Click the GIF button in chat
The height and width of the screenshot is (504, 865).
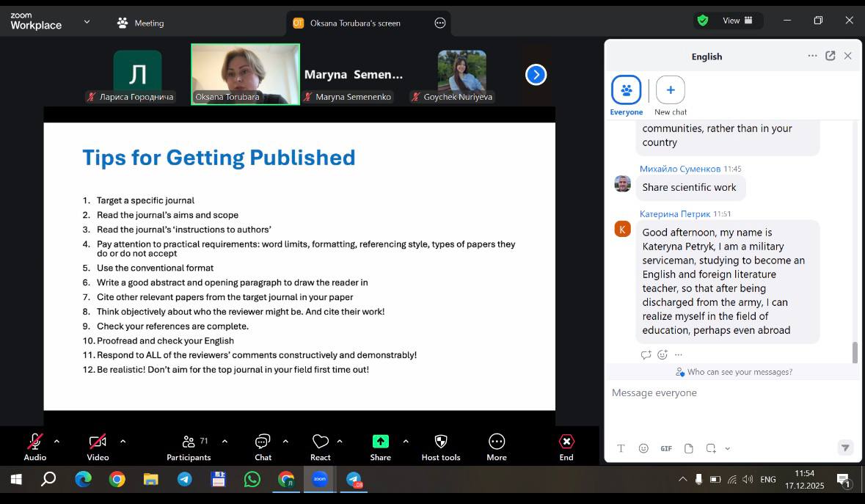666,448
